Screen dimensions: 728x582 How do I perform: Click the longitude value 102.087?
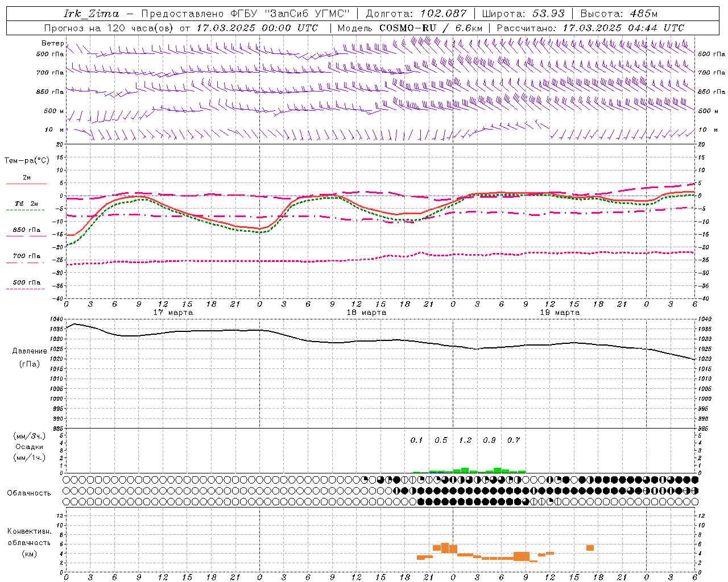[x=444, y=14]
